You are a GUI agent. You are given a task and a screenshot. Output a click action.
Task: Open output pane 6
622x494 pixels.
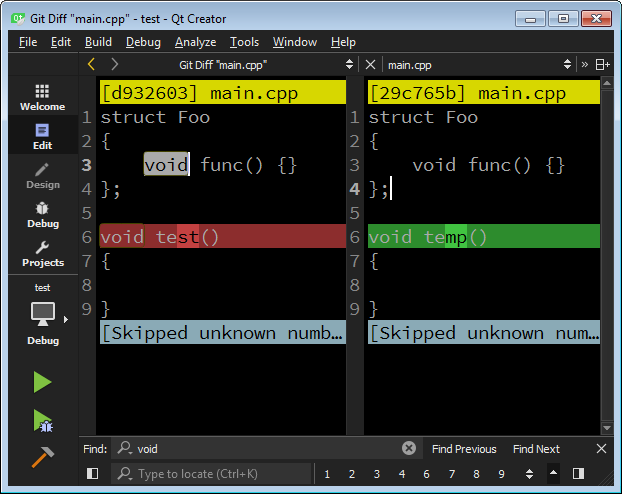[426, 474]
